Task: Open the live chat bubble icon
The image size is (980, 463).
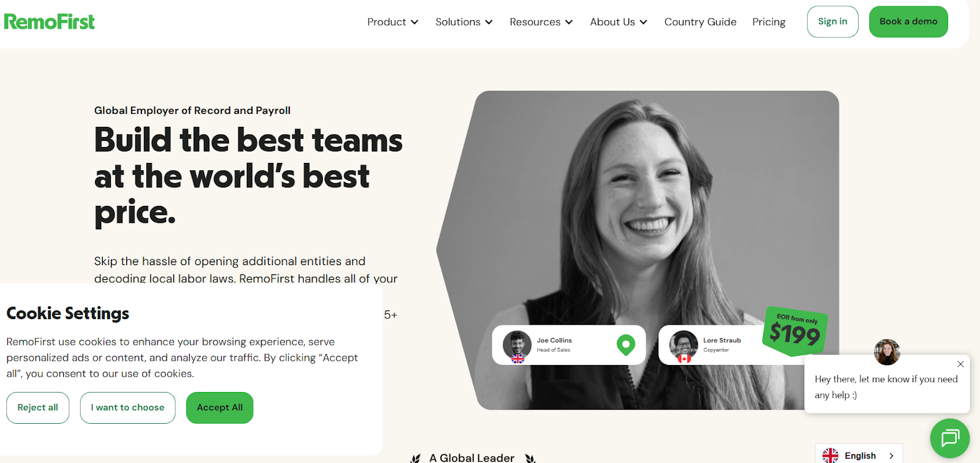Action: [x=949, y=438]
